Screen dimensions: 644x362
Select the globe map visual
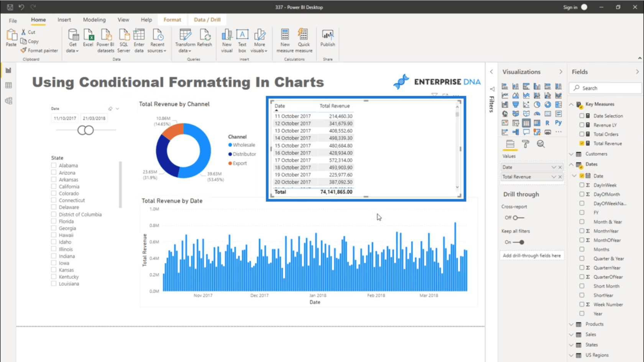tap(505, 114)
